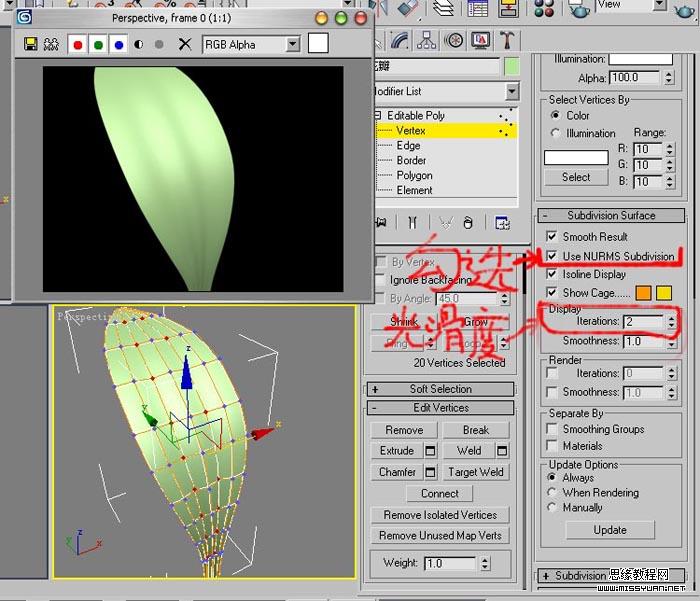This screenshot has height=601, width=700.
Task: Clear the render frame with X icon
Action: [x=185, y=44]
